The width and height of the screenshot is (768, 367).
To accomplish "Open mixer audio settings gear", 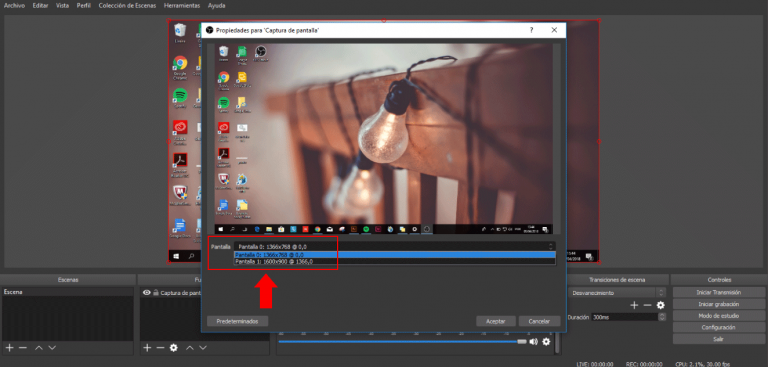I will pos(546,342).
